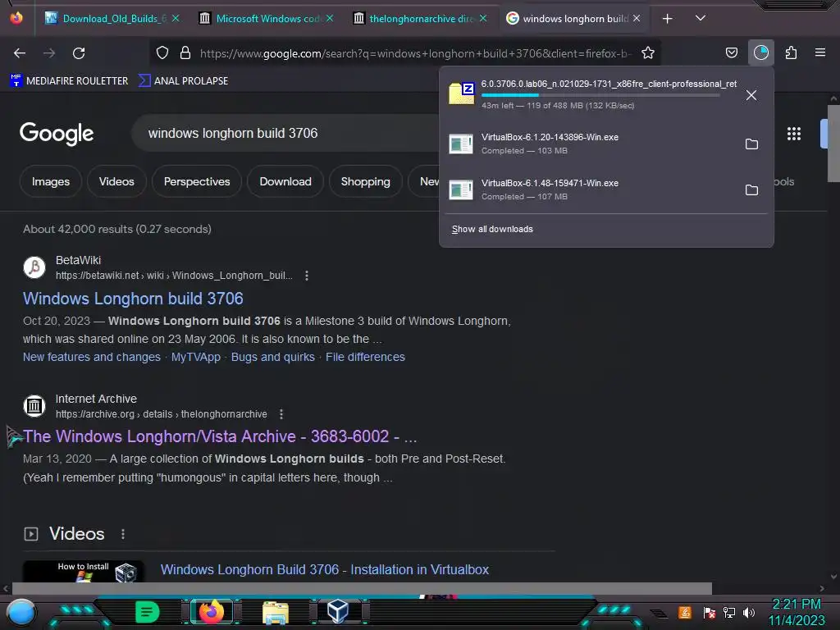Click the Java update tray icon
The height and width of the screenshot is (630, 840).
pos(685,612)
